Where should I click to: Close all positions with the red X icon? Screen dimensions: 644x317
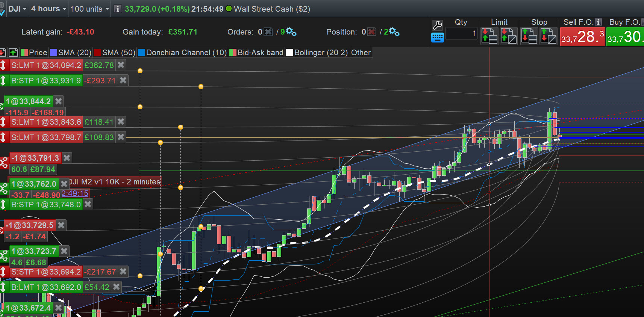371,32
